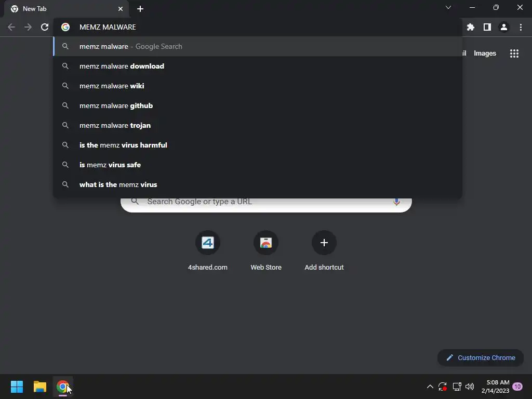Viewport: 532px width, 399px height.
Task: Close the New Tab tab
Action: tap(121, 9)
